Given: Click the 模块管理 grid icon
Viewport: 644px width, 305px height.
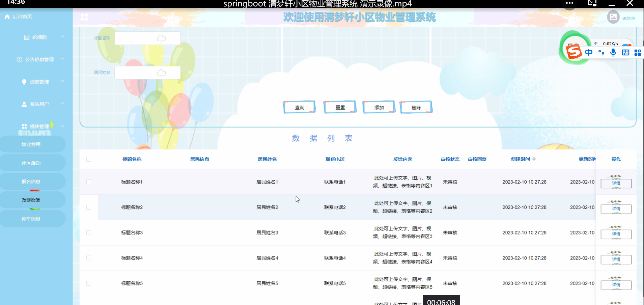Looking at the screenshot, I should [x=24, y=127].
